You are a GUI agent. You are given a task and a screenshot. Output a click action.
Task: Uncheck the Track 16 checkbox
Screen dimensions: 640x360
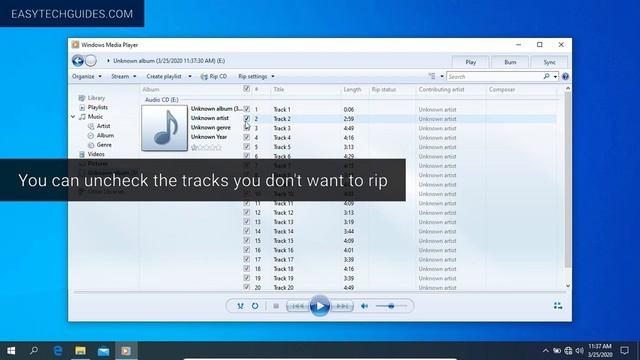tap(247, 250)
